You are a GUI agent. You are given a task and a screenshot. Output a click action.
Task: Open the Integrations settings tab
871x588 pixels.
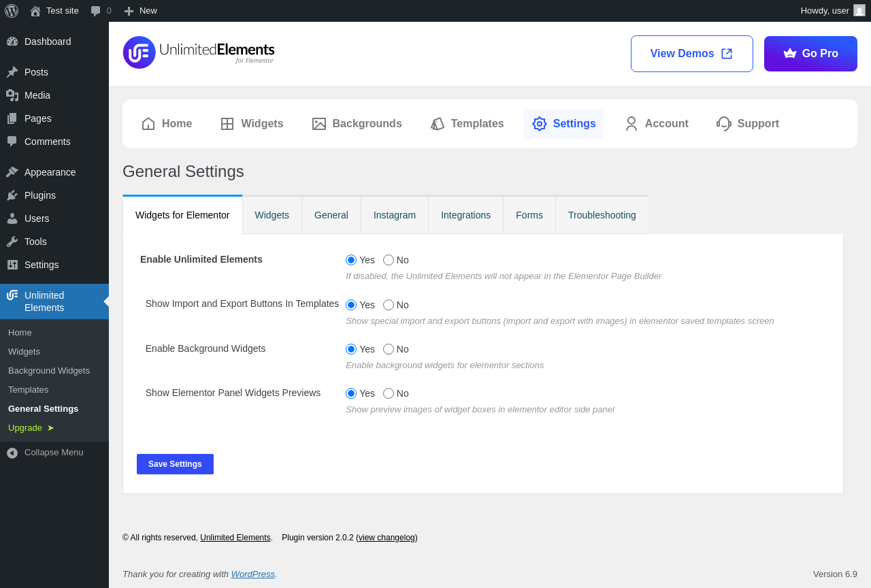[466, 215]
